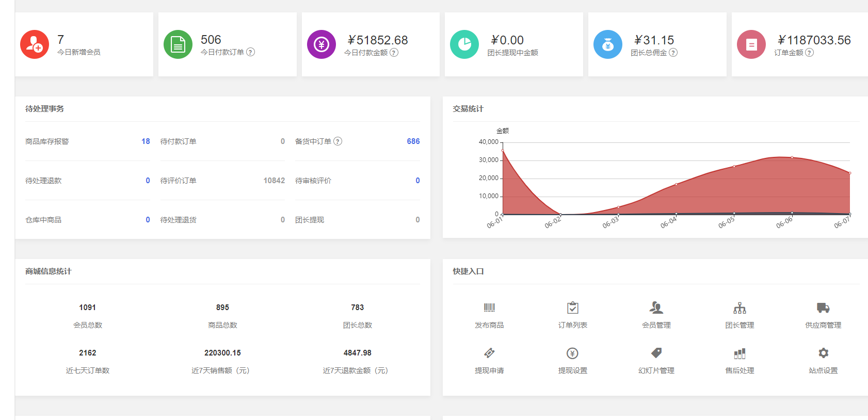
Task: Click 团长提现 label
Action: 310,220
